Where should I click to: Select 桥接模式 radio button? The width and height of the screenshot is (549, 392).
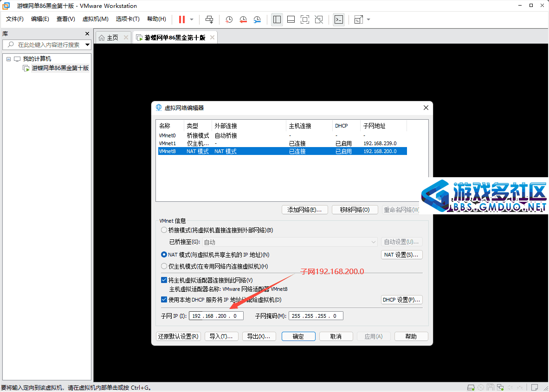(x=164, y=230)
